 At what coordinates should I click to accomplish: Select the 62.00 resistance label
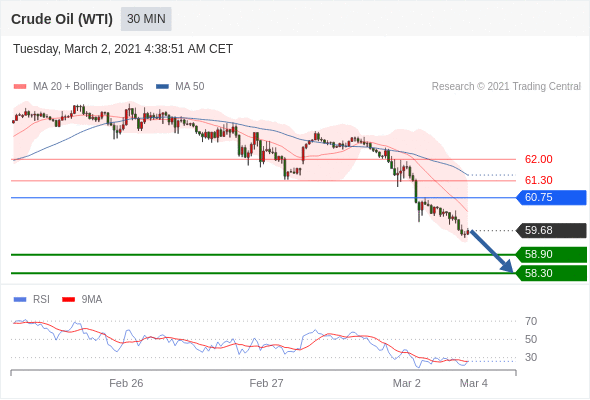pyautogui.click(x=538, y=159)
